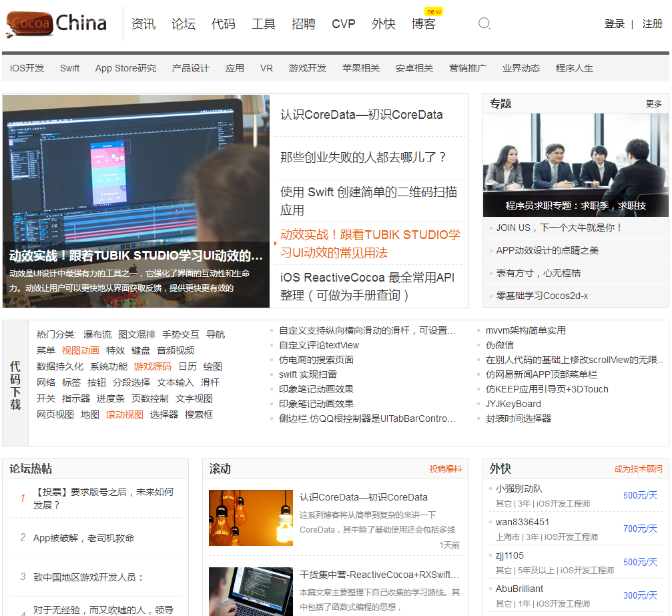Image resolution: width=672 pixels, height=616 pixels.
Task: Open article 认识CoreData—初识CoreData in headline list
Action: coord(361,115)
